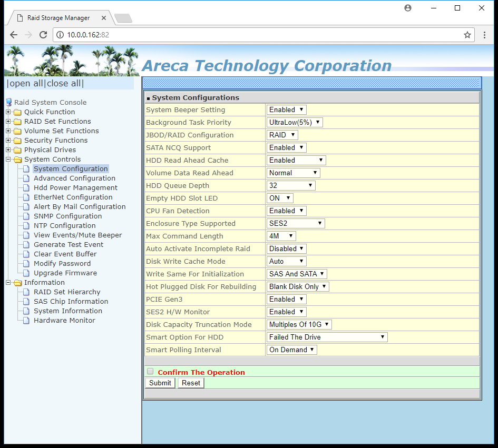This screenshot has height=448, width=498.
Task: Open System Information tree item
Action: (68, 311)
